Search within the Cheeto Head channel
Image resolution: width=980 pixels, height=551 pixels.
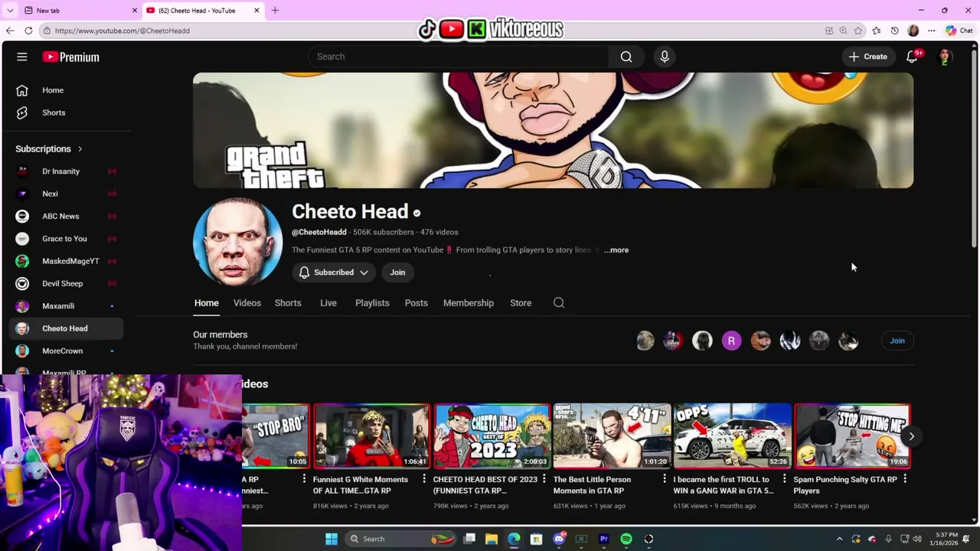tap(559, 303)
